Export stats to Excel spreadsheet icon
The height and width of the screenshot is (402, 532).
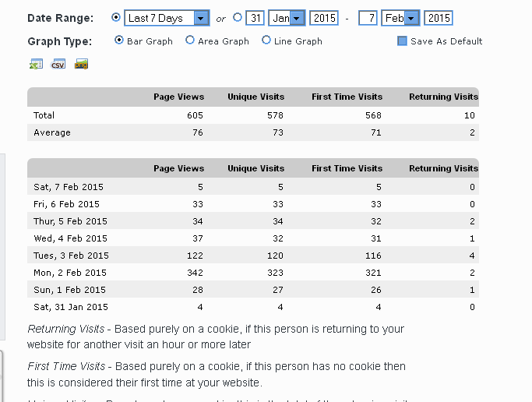(35, 65)
